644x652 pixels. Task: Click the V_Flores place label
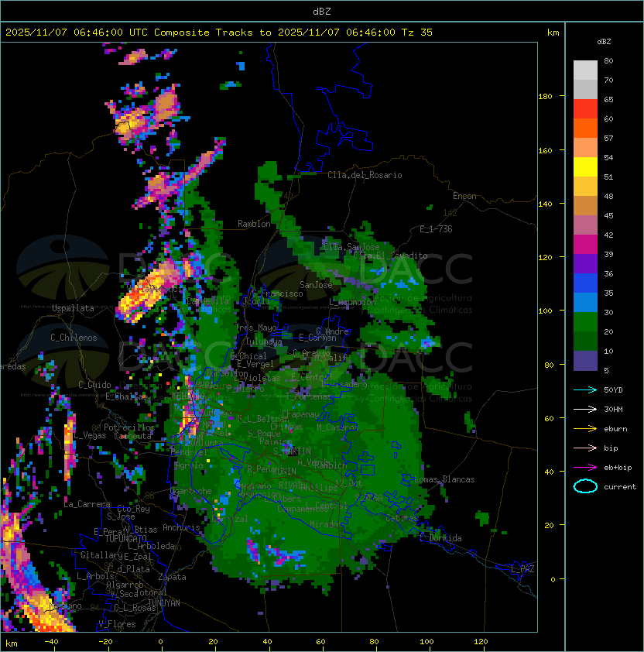(x=117, y=624)
